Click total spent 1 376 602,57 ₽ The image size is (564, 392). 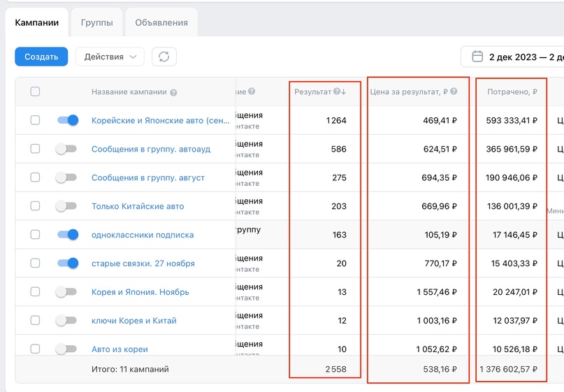click(508, 370)
